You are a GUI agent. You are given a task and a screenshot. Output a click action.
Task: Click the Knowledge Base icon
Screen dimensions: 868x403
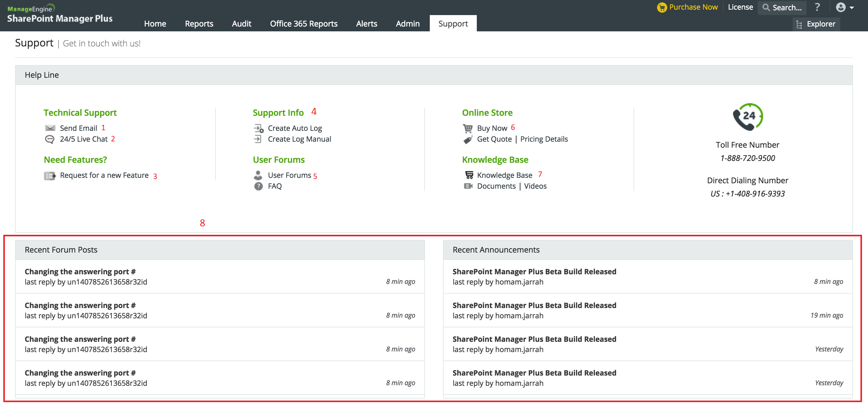coord(469,175)
